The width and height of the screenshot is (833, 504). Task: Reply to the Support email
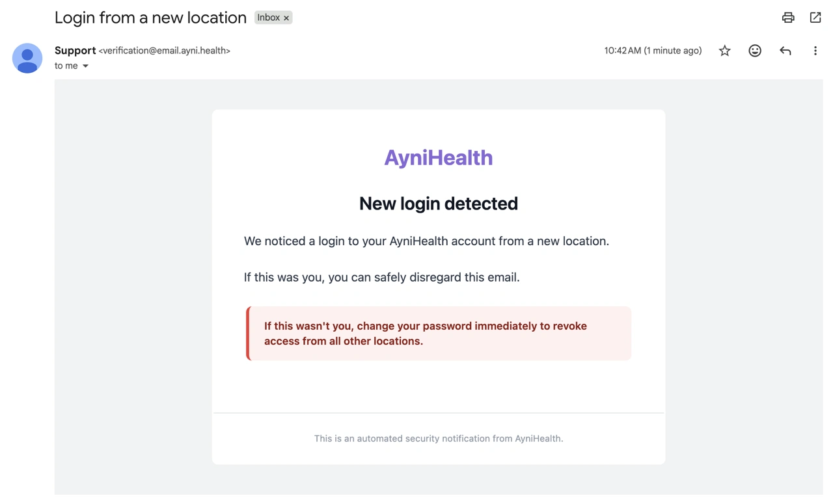click(785, 50)
